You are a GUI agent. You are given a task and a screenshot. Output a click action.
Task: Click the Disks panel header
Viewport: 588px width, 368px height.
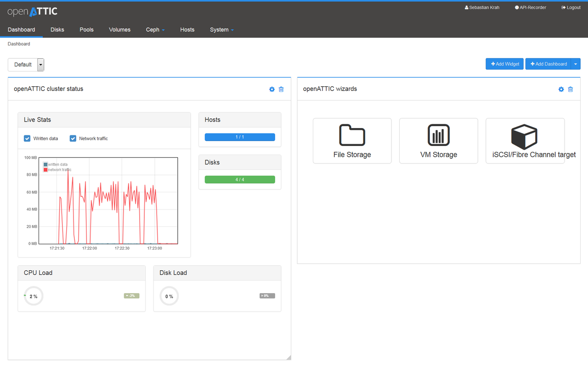click(x=240, y=162)
